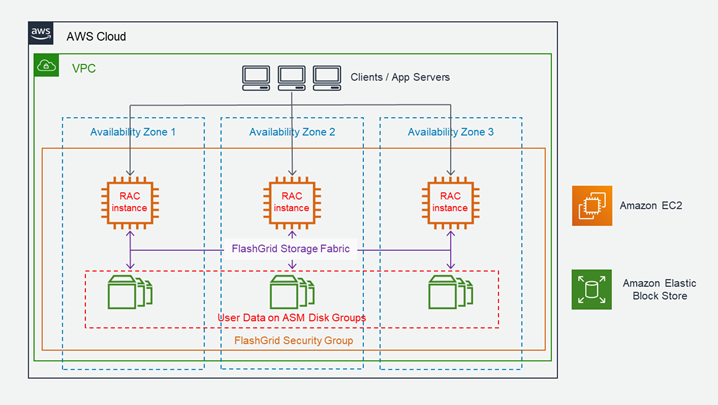Image resolution: width=718 pixels, height=405 pixels.
Task: Click the EBS volumes icon in Zone 1
Action: 130,292
